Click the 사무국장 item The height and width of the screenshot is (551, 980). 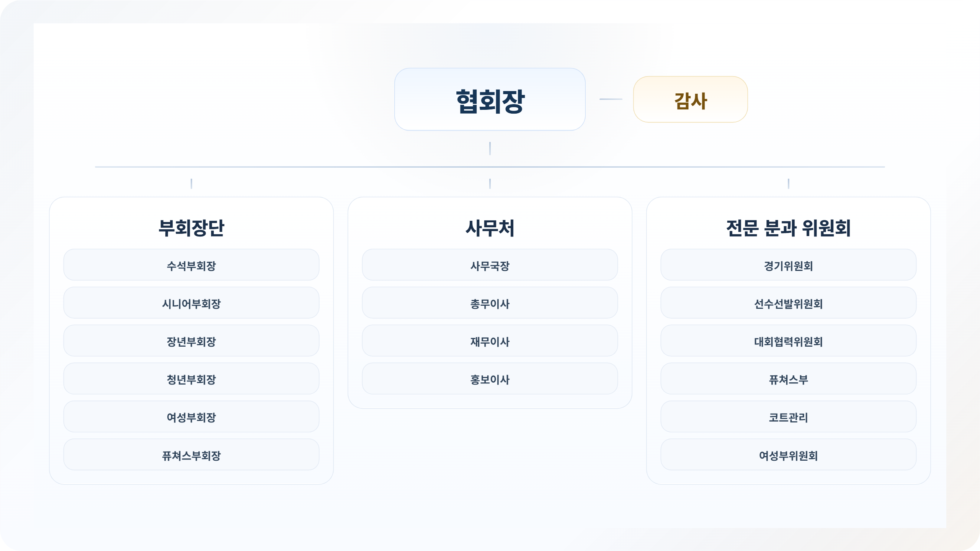[x=490, y=265]
